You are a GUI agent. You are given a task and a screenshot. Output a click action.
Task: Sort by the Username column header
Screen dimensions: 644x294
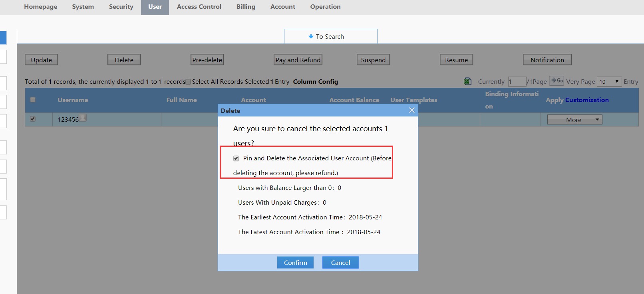click(73, 100)
